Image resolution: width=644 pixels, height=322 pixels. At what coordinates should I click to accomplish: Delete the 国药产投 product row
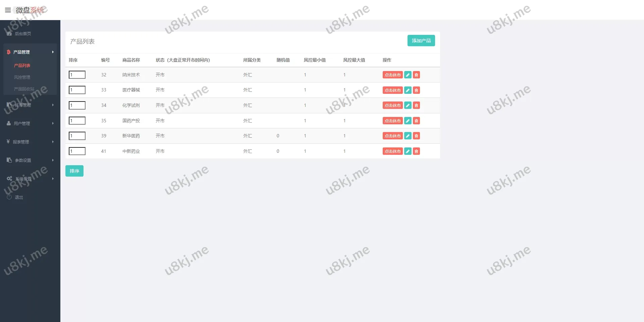click(416, 121)
